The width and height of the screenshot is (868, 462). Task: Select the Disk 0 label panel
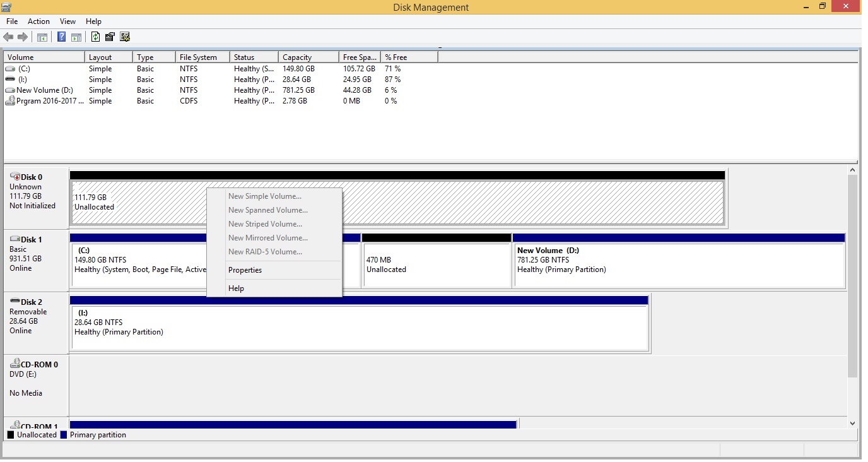[x=36, y=197]
